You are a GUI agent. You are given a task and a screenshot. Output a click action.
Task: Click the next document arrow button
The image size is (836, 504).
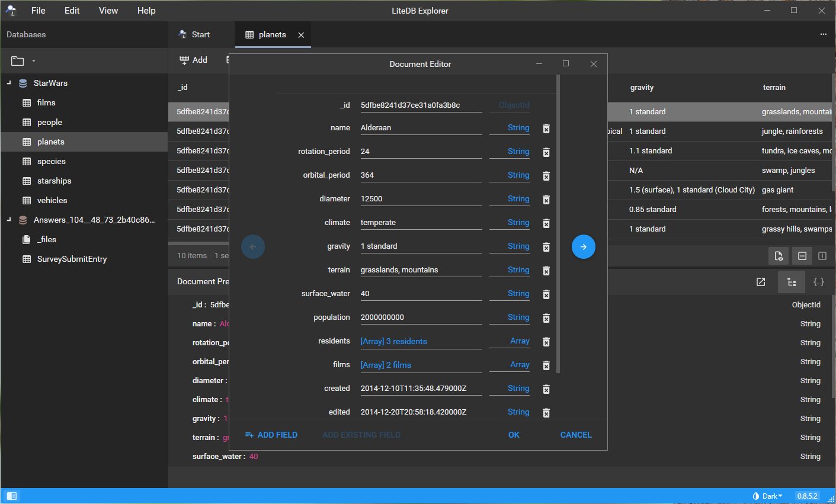[x=583, y=247]
